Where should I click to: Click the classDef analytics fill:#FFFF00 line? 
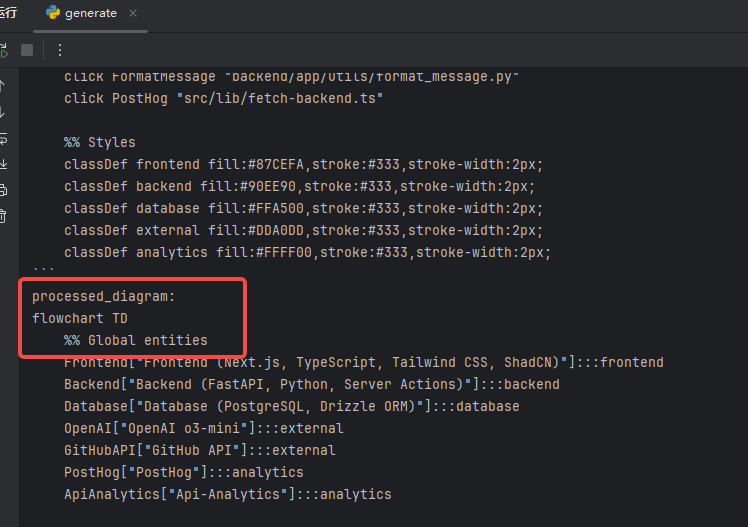click(308, 252)
